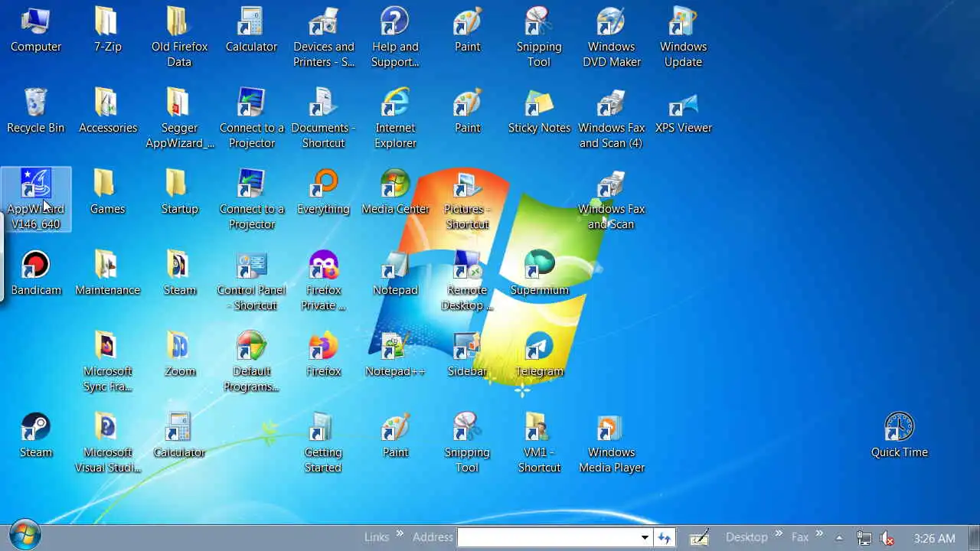Open Sticky Notes shortcut
980x551 pixels.
coord(540,112)
